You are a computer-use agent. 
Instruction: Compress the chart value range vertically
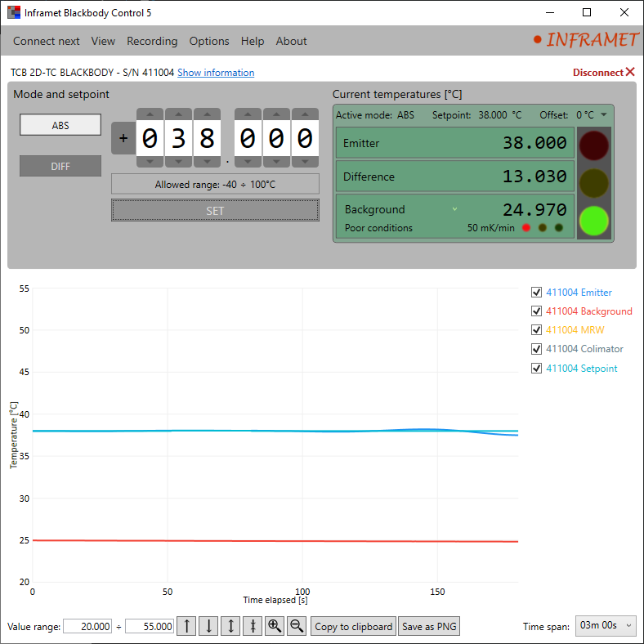[253, 626]
